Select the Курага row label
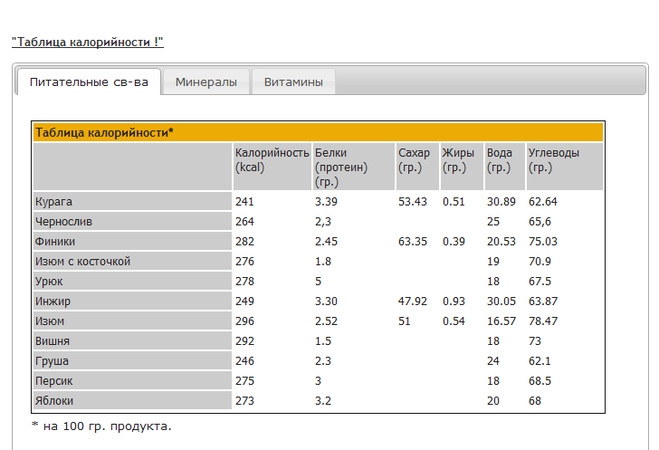 54,201
